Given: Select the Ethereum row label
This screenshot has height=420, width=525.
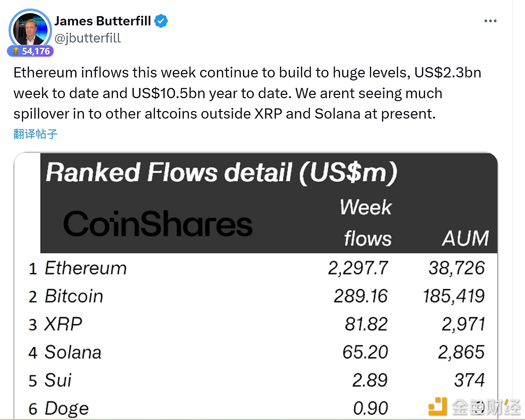Looking at the screenshot, I should [86, 268].
